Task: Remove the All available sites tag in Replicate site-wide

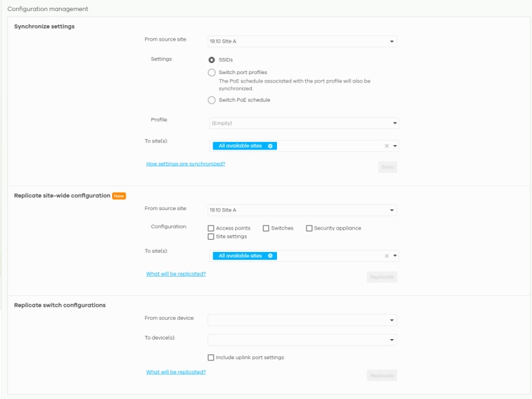Action: coord(271,256)
